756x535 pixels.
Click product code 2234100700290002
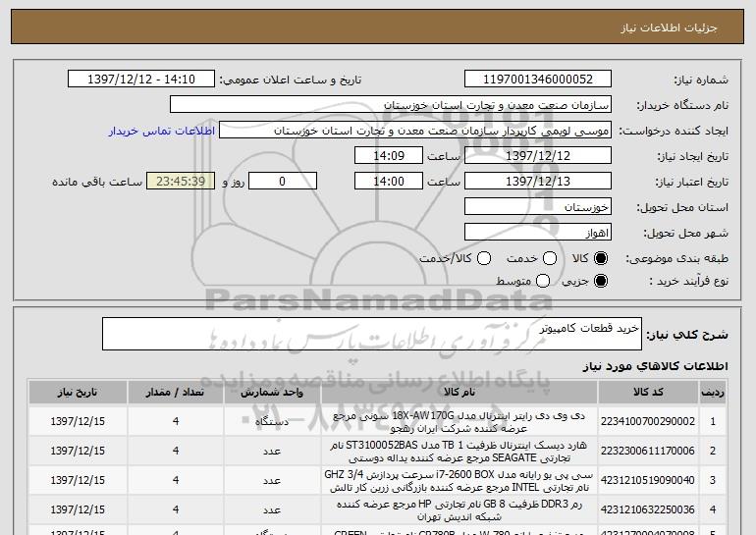tap(648, 422)
